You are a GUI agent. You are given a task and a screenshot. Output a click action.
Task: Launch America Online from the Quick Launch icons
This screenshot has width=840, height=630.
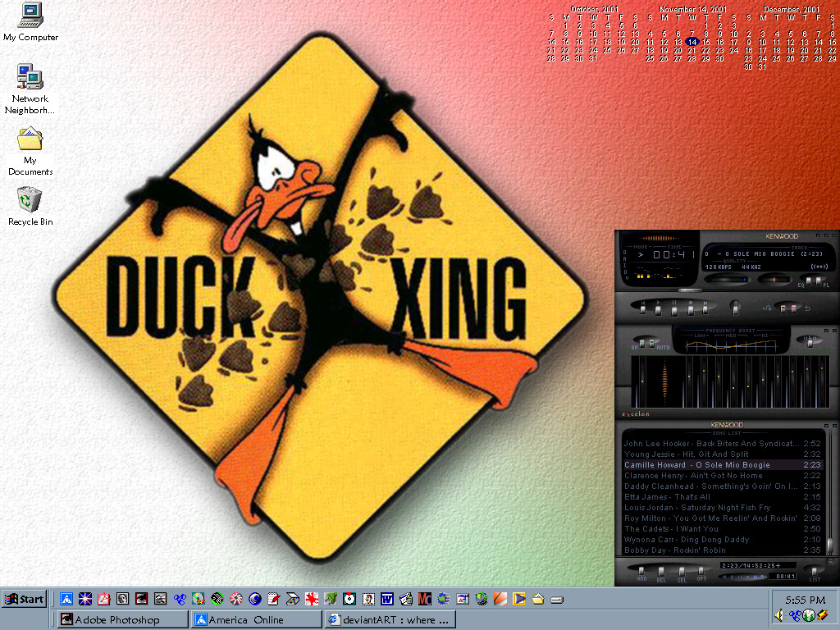point(66,598)
